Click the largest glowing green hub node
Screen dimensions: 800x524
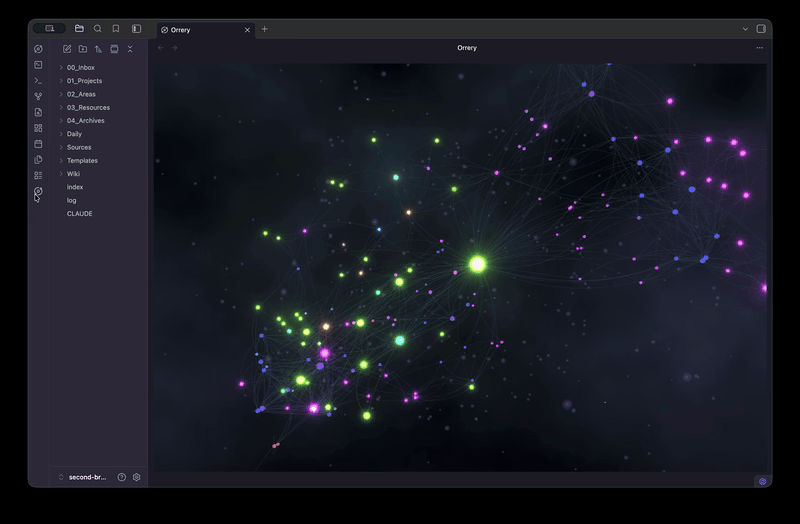coord(478,264)
